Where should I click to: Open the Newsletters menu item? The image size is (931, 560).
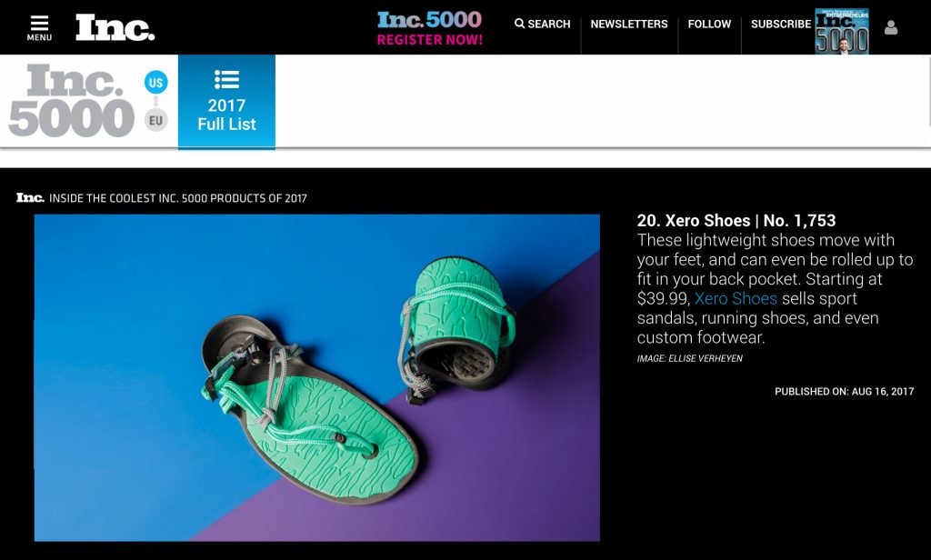tap(629, 24)
